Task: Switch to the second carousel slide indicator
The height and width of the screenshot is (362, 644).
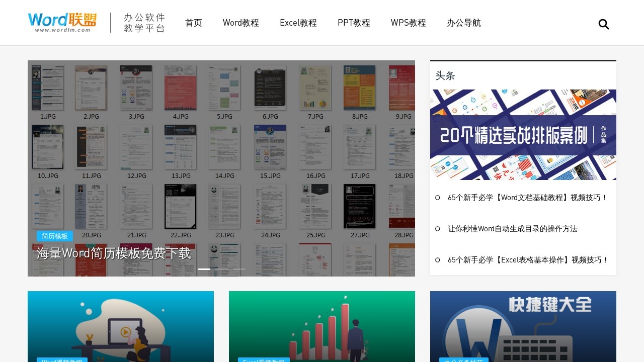Action: (x=221, y=269)
